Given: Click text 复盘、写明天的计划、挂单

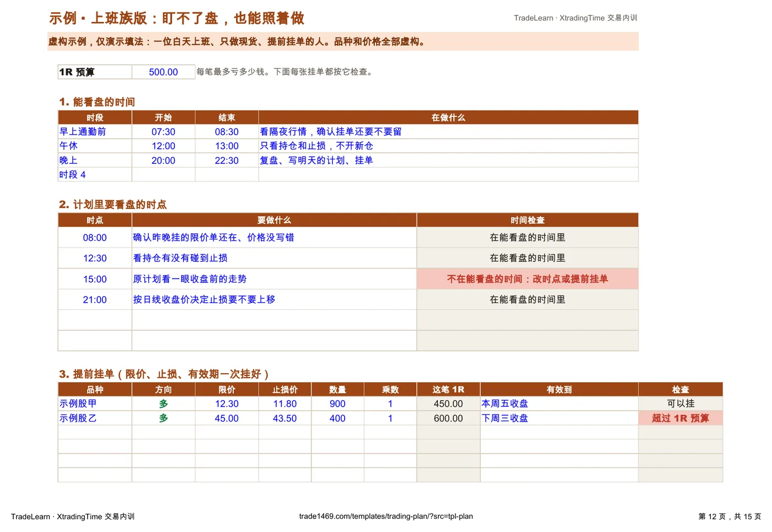Looking at the screenshot, I should [317, 160].
